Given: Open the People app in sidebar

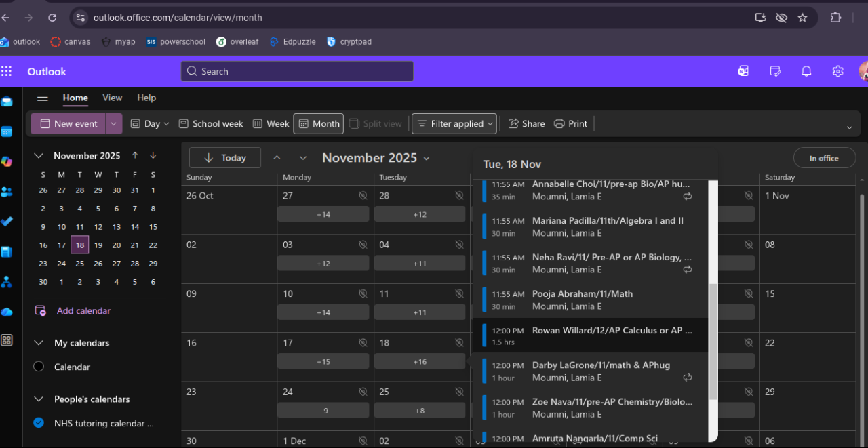Looking at the screenshot, I should tap(7, 192).
